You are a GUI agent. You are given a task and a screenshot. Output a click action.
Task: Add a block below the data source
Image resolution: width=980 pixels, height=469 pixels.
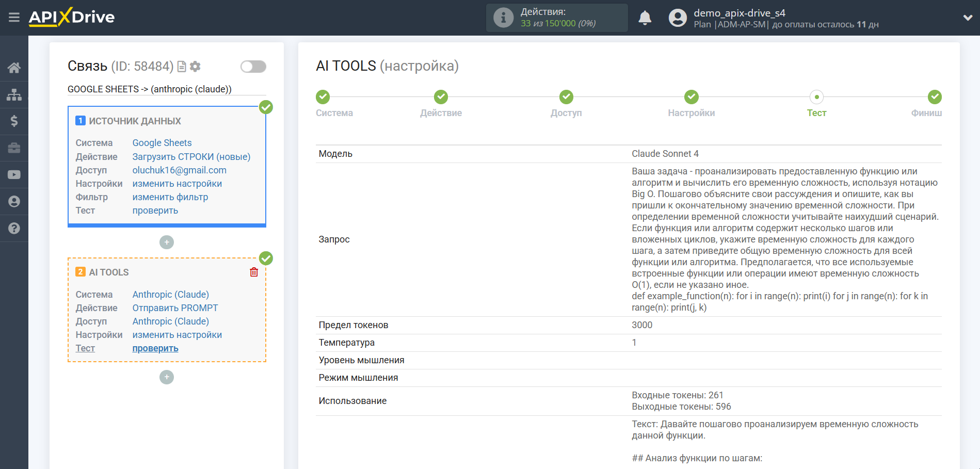167,242
